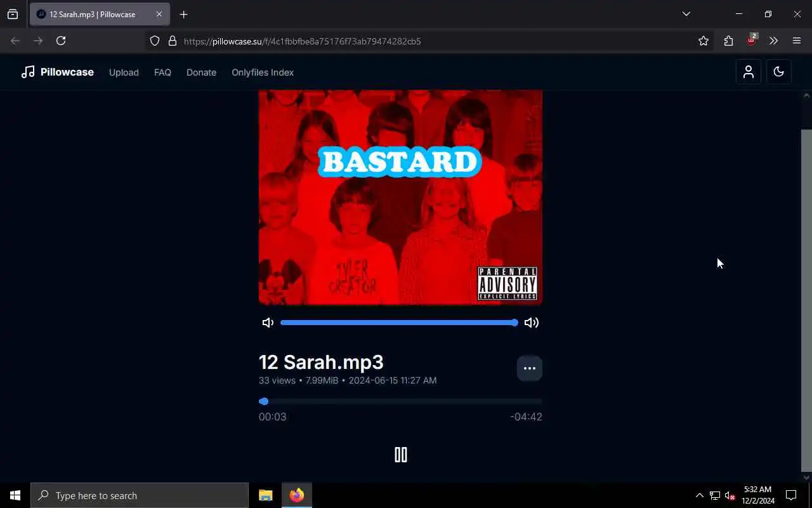Open the Firefox hamburger application menu

click(797, 41)
